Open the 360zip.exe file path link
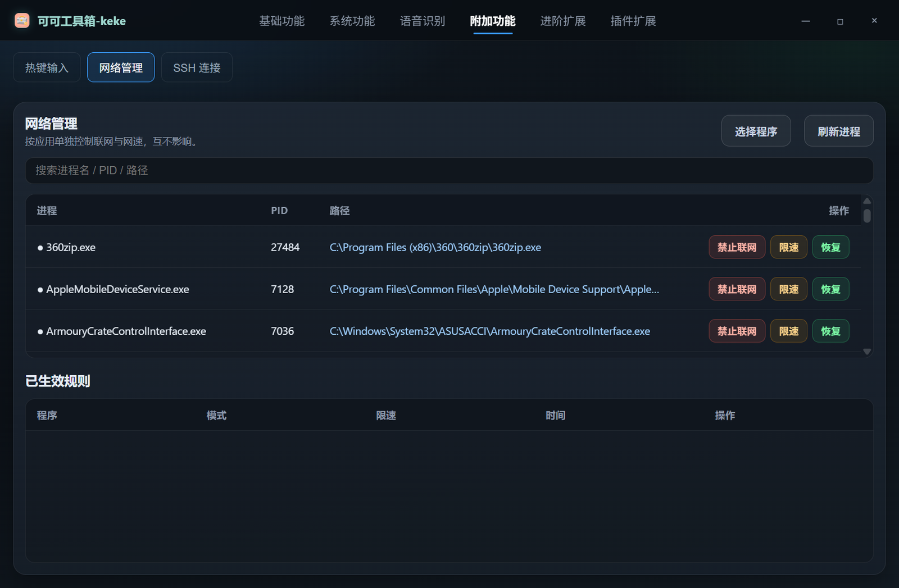This screenshot has width=899, height=588. 435,248
